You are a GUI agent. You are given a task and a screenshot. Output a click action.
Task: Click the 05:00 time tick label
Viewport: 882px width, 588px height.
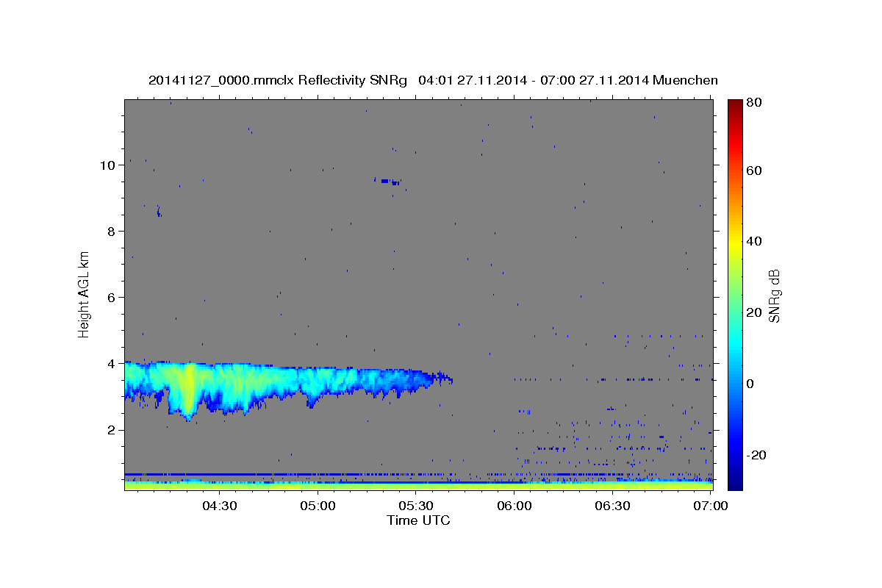(x=318, y=506)
